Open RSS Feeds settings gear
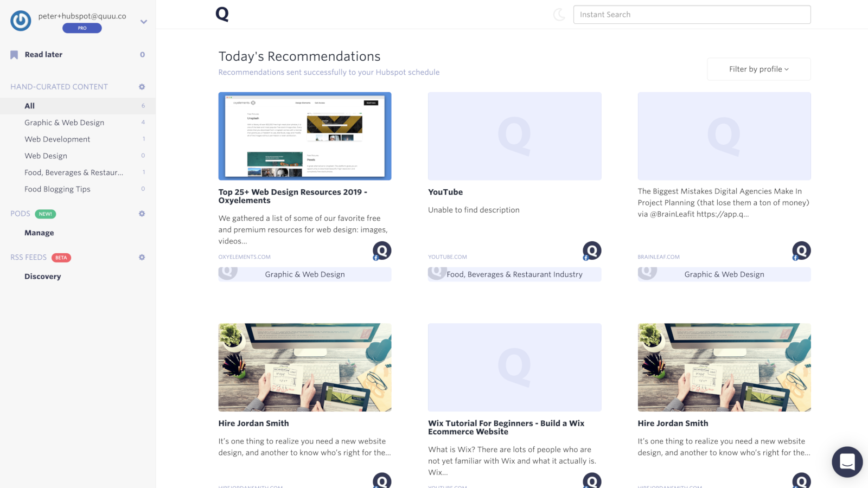 [142, 258]
